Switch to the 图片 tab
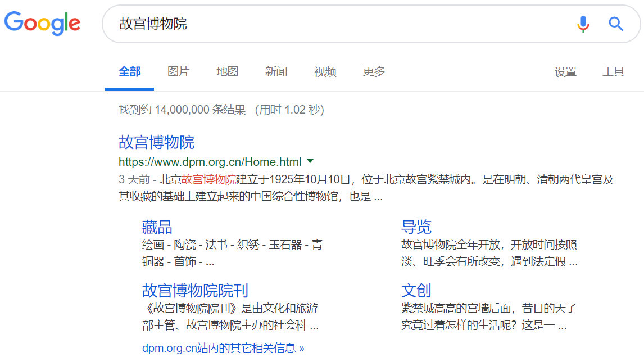This screenshot has height=357, width=644. (x=178, y=72)
